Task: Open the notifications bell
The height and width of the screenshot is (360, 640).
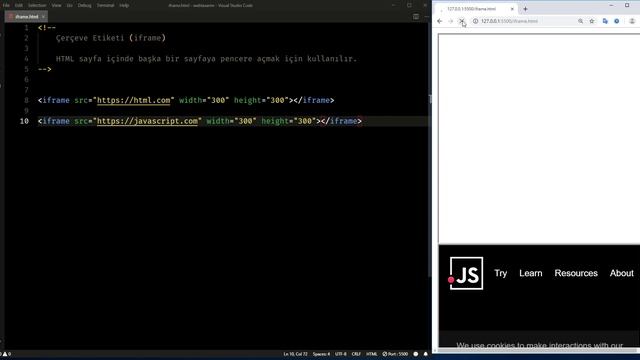Action: coord(426,354)
